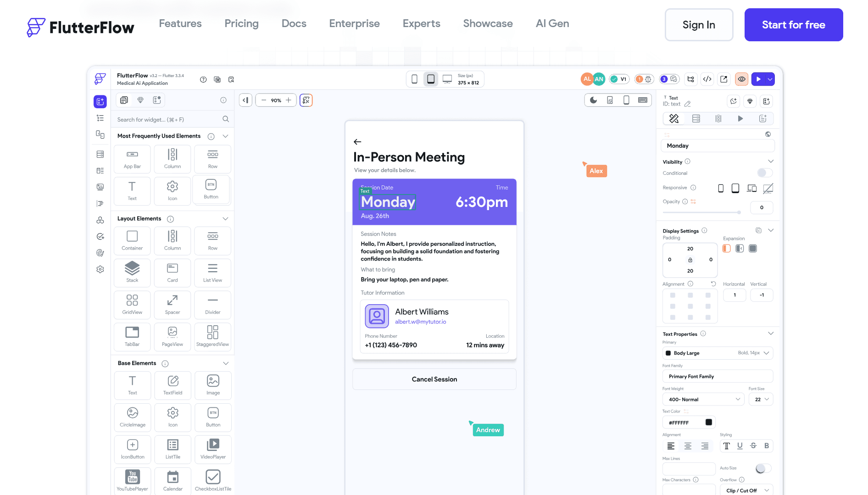Toggle the Conditional visibility switch
The image size is (868, 495).
764,172
